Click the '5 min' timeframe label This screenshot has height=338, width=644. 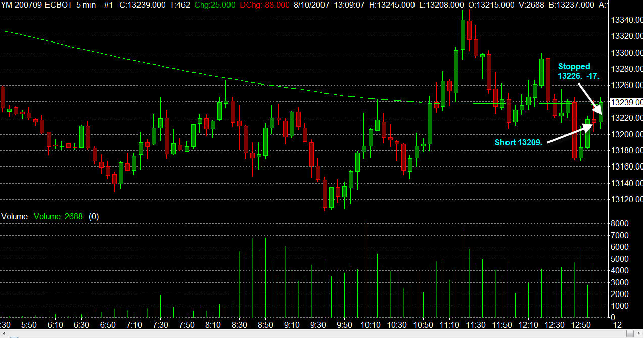click(x=86, y=5)
